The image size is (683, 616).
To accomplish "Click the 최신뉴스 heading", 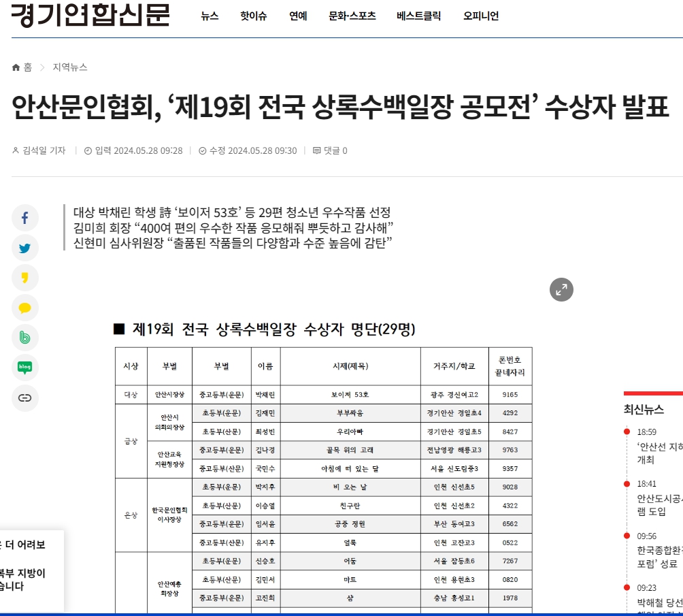I will point(644,409).
